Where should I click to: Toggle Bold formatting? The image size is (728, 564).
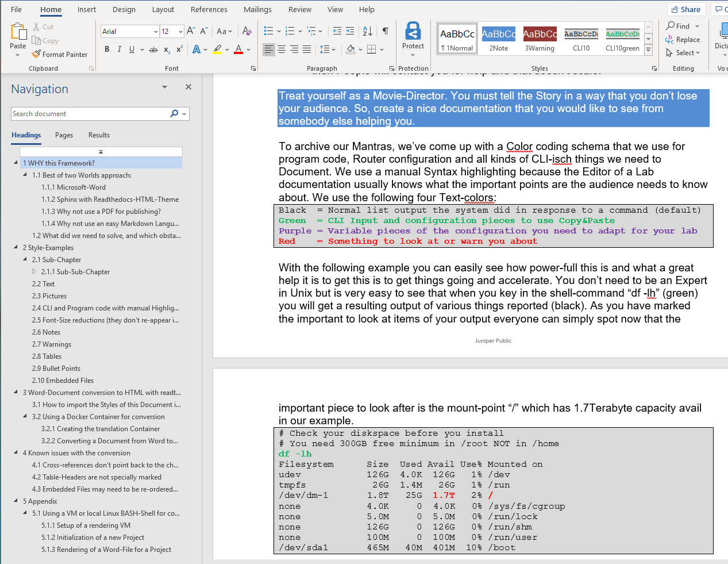107,49
